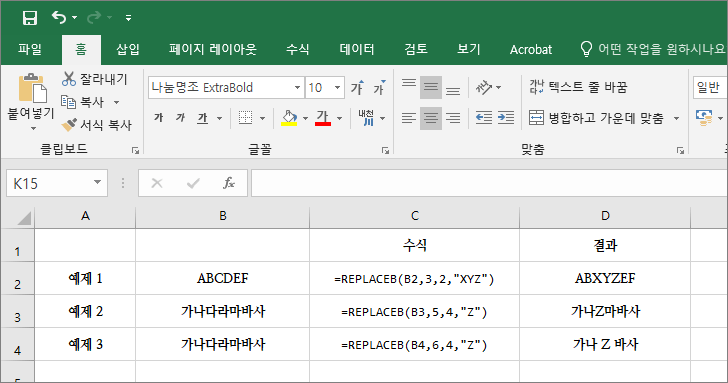Viewport: 728px width, 383px height.
Task: Open the 수식 ribbon tab
Action: pyautogui.click(x=297, y=49)
